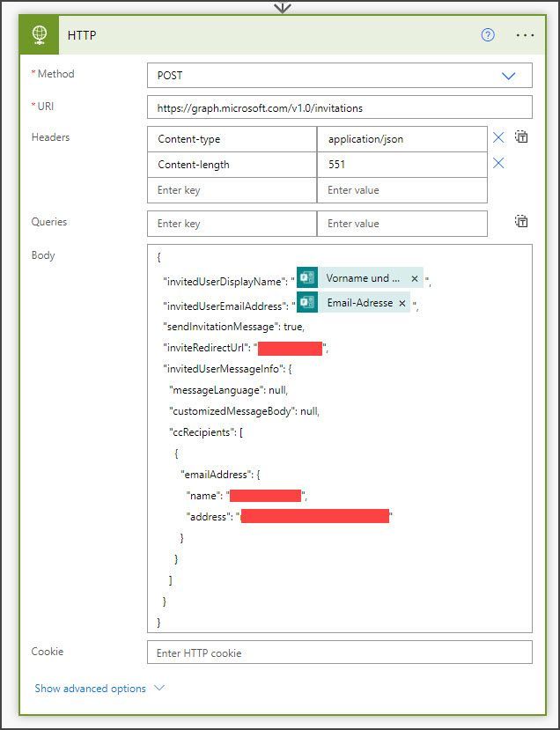Image resolution: width=560 pixels, height=730 pixels.
Task: Click the Queries field label
Action: coord(49,222)
